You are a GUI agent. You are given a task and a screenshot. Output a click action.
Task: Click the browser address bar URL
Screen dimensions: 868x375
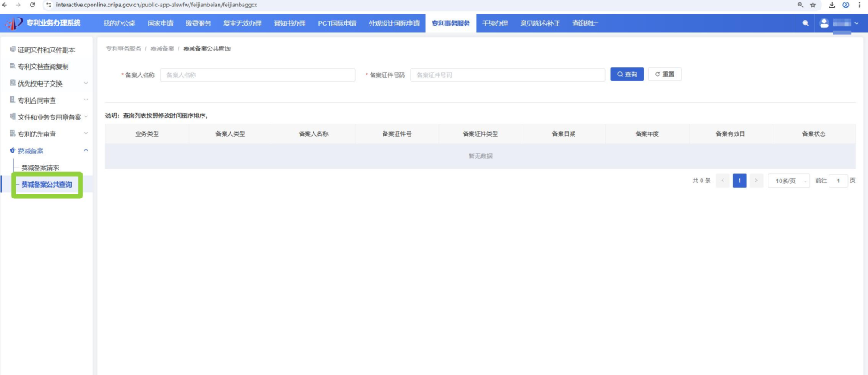156,5
